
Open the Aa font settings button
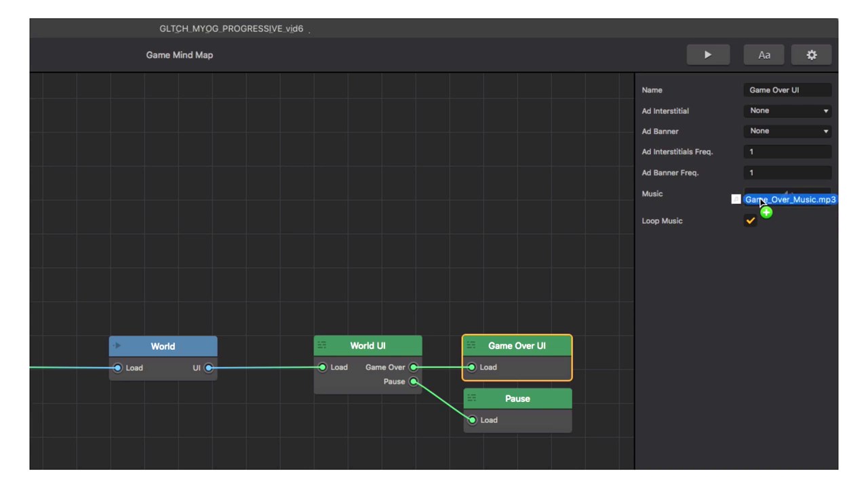[764, 55]
